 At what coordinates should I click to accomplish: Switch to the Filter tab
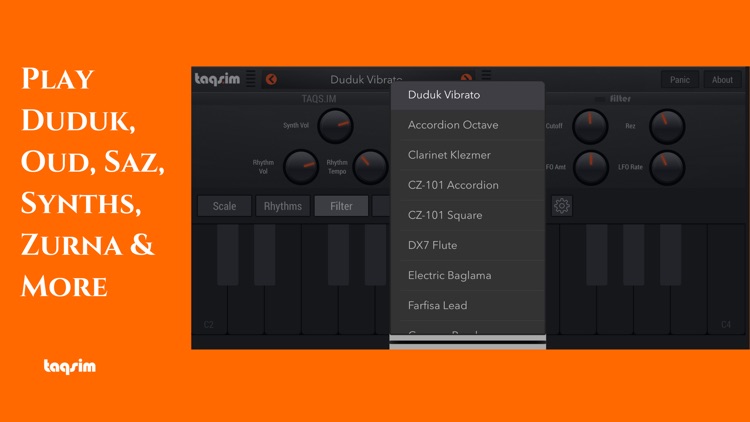(x=341, y=206)
